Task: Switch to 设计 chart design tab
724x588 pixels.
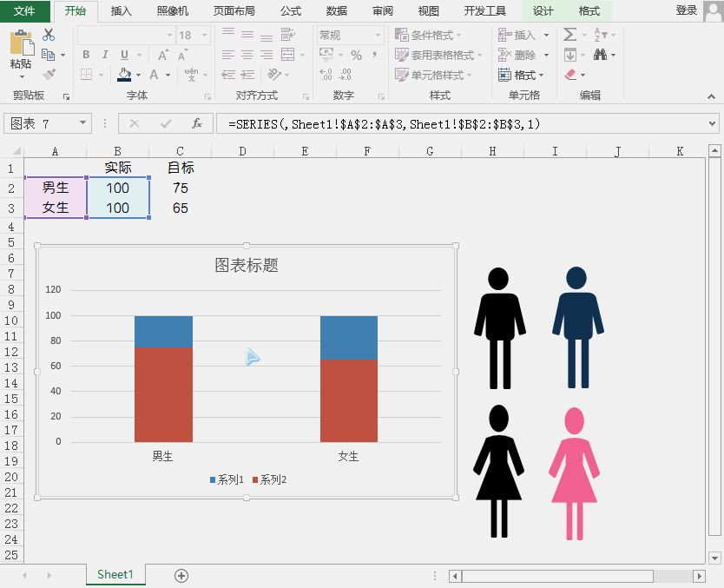Action: pos(543,11)
